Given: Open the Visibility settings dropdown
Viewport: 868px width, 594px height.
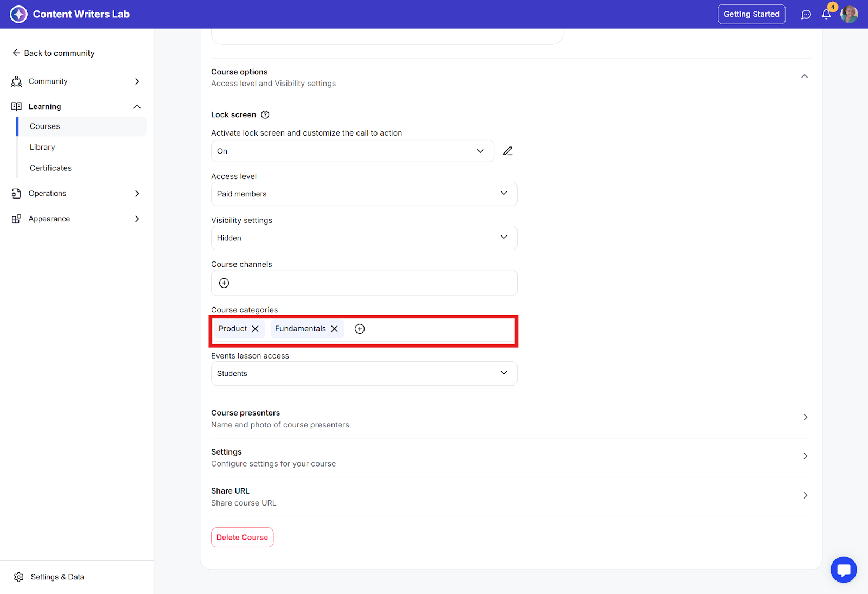Looking at the screenshot, I should pos(364,238).
